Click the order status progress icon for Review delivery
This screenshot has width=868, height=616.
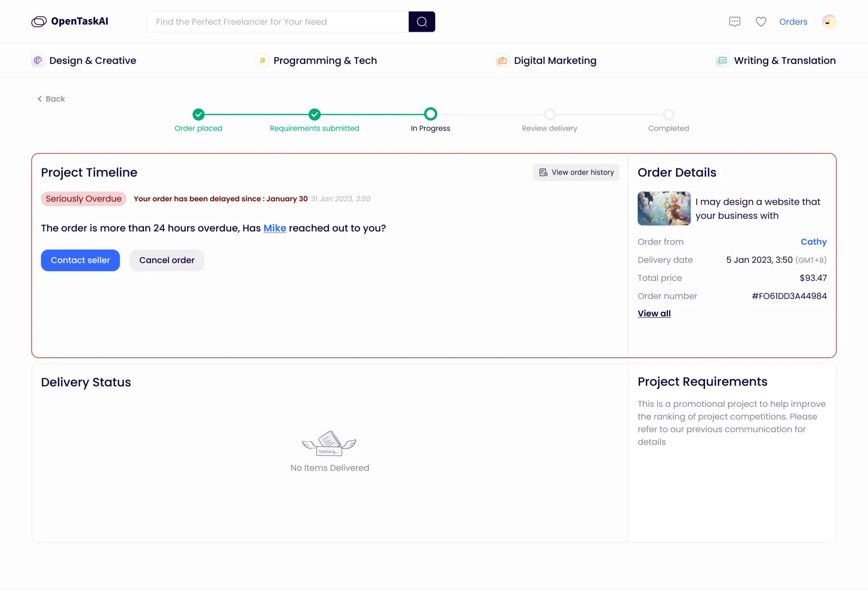[549, 114]
